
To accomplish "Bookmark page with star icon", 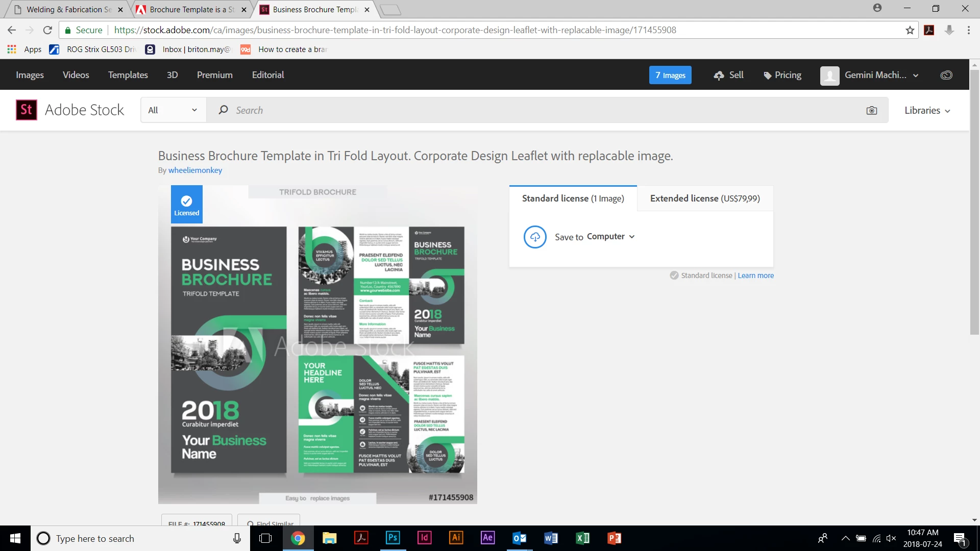I will point(910,30).
